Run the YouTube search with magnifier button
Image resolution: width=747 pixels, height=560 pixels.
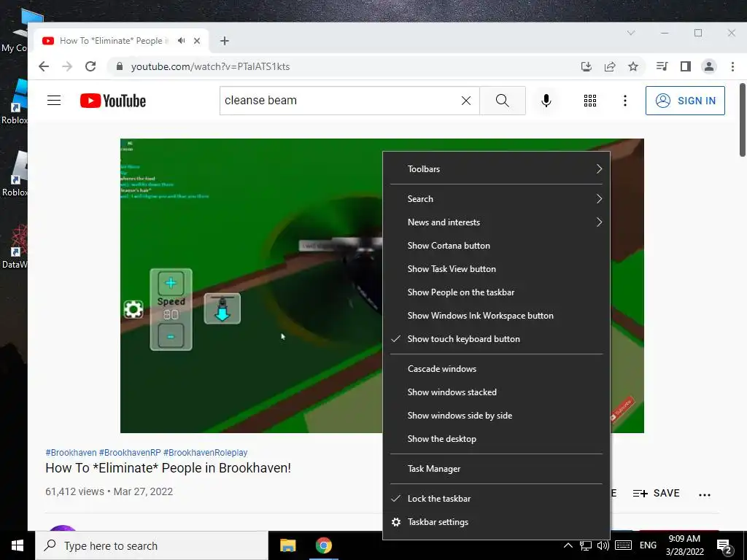(502, 101)
